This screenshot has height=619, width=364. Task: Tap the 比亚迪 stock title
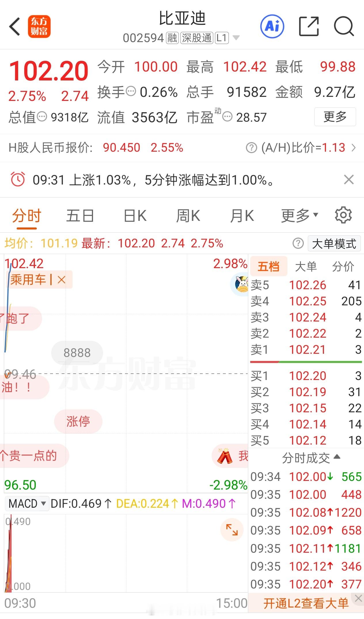pos(182,18)
